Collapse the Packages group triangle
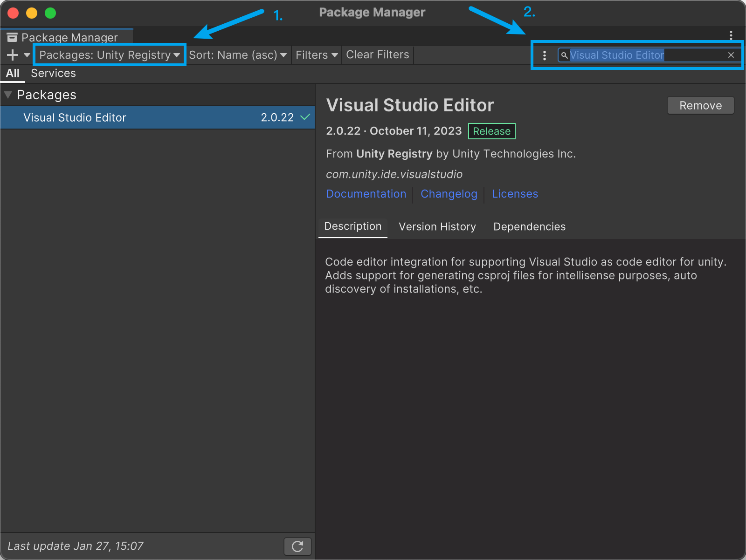The image size is (746, 560). 8,95
